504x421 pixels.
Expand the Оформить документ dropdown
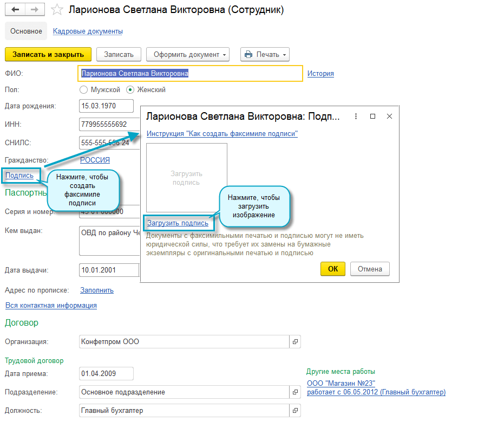click(188, 54)
